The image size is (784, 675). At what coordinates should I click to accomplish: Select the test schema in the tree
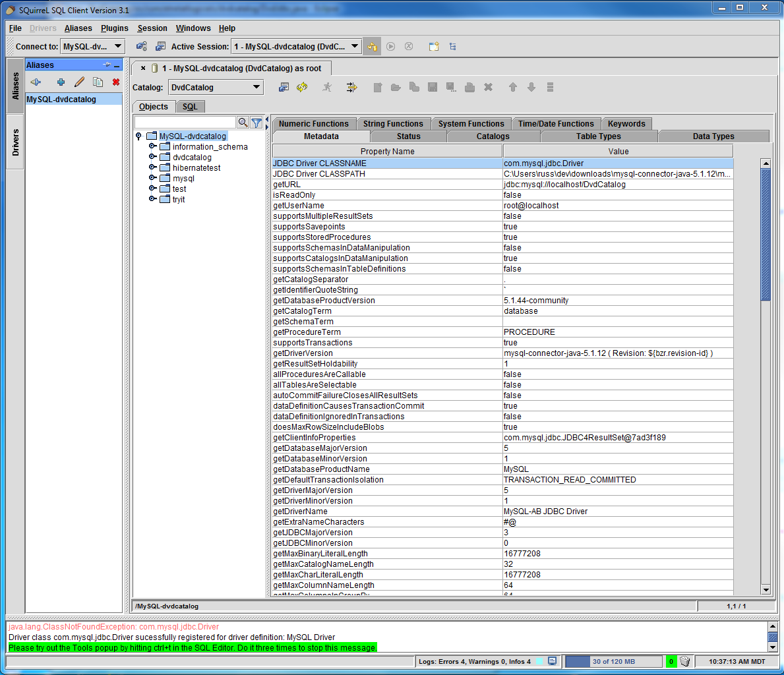coord(179,189)
